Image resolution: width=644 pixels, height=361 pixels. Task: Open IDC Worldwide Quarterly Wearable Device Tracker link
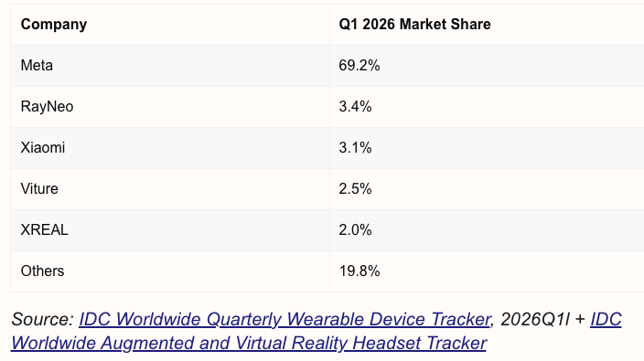point(285,319)
